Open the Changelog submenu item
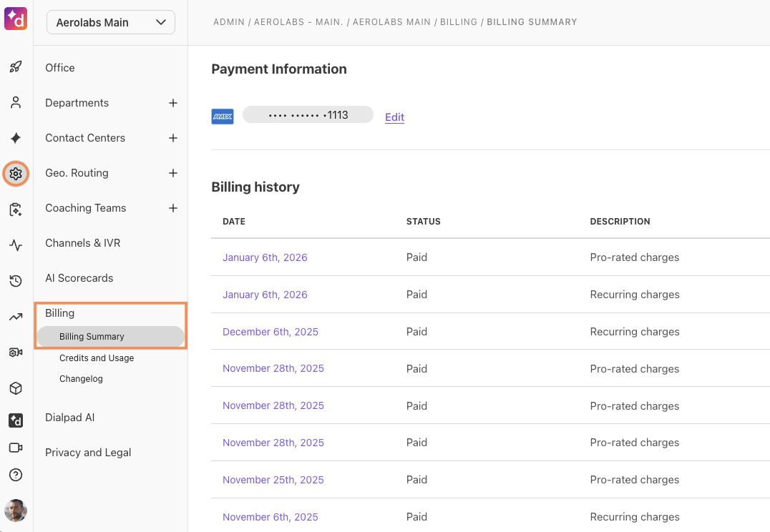 81,379
